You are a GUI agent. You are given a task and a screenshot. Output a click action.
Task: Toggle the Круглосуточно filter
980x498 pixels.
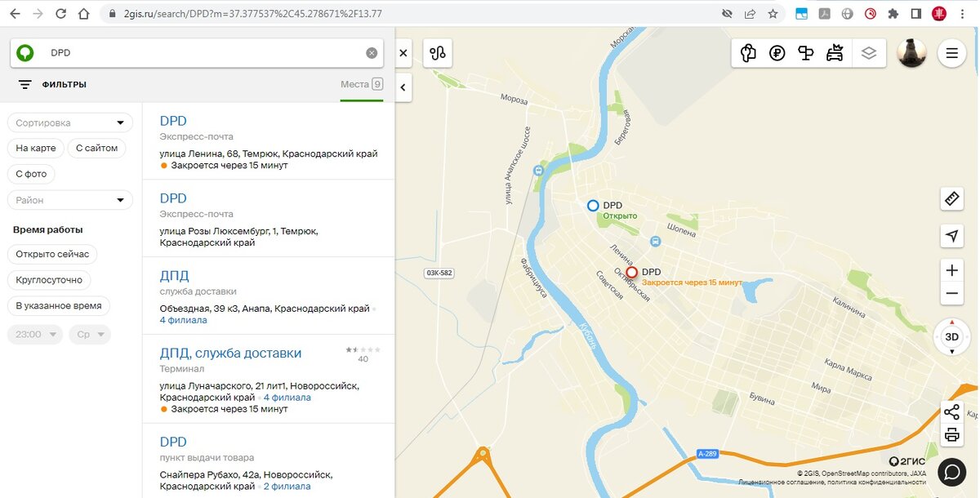[49, 280]
